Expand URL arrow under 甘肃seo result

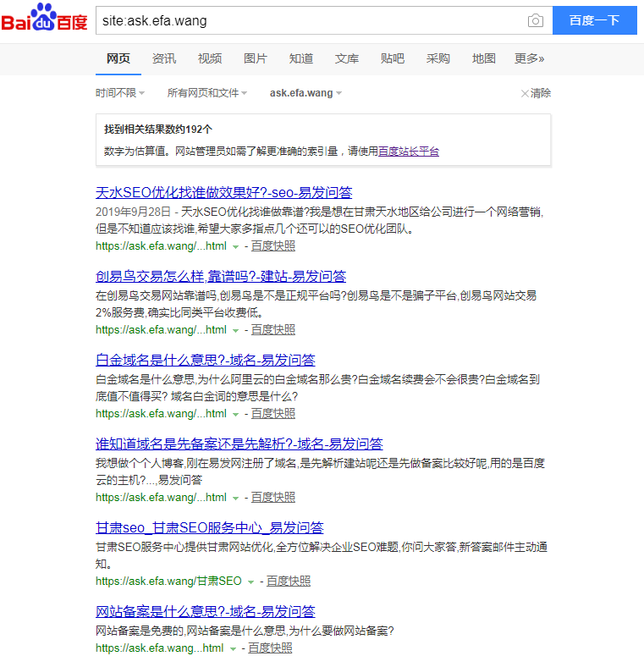tap(250, 582)
